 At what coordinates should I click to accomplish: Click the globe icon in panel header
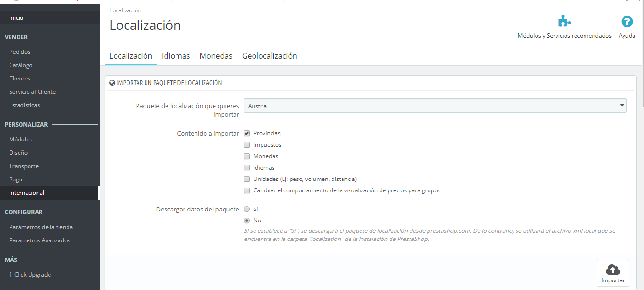tap(112, 83)
